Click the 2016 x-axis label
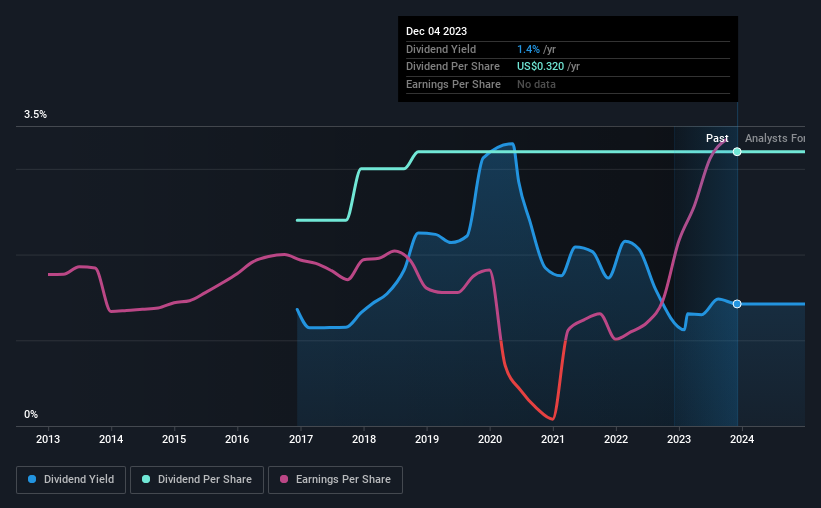 point(237,439)
